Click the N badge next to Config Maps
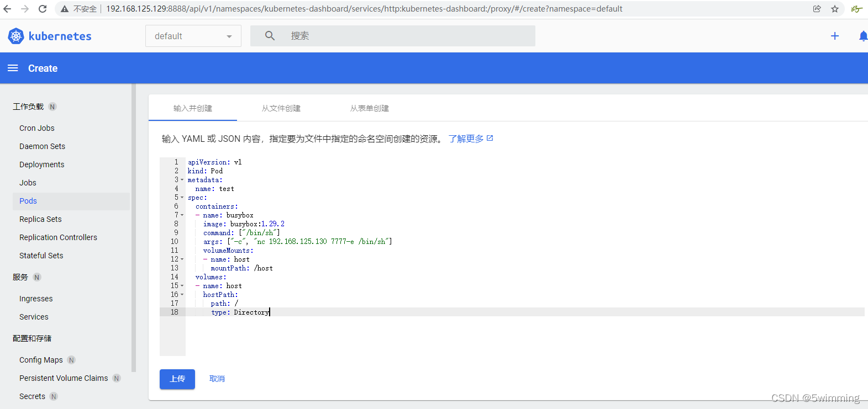The height and width of the screenshot is (409, 868). click(x=71, y=360)
